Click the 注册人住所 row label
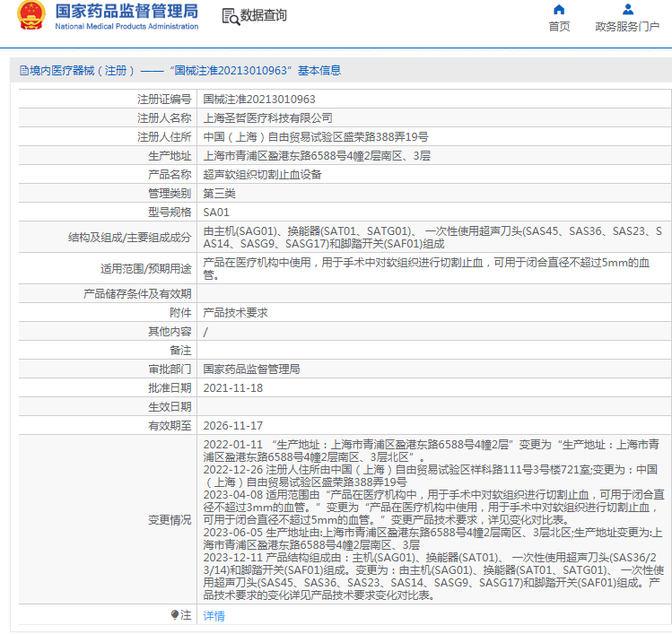This screenshot has width=672, height=634. (x=164, y=137)
